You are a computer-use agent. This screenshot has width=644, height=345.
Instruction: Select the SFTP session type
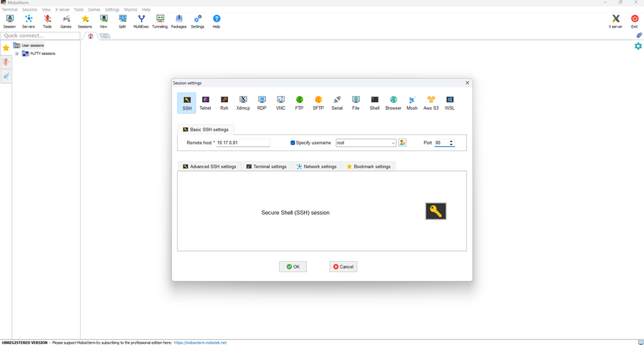tap(318, 103)
